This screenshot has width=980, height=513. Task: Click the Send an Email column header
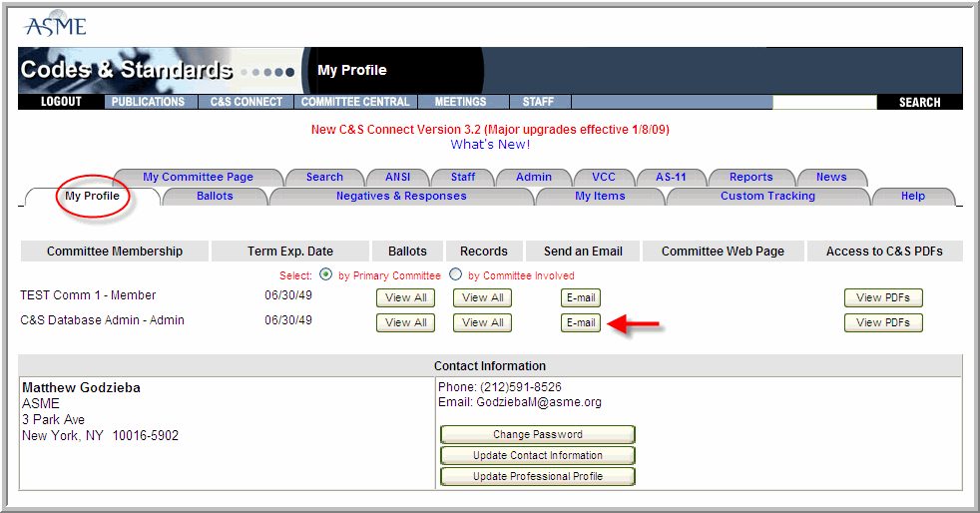tap(583, 252)
